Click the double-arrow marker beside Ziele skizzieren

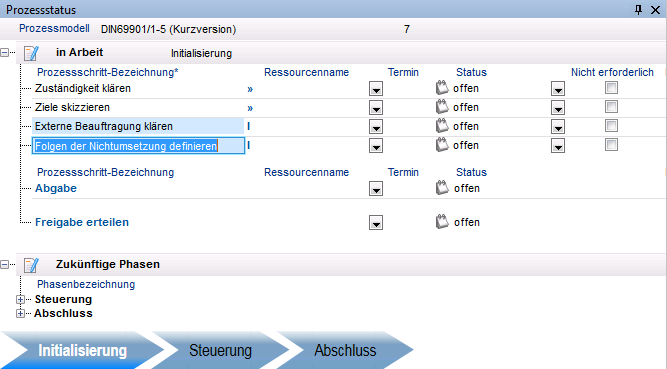coord(250,108)
